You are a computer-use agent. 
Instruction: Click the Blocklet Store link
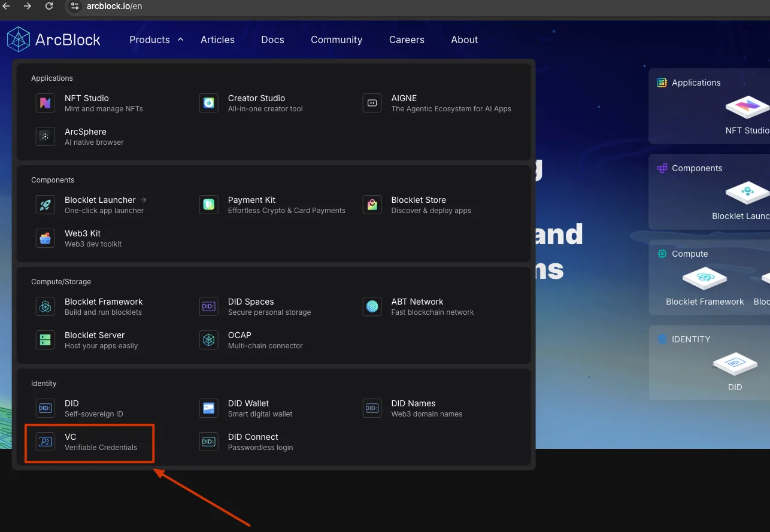419,200
